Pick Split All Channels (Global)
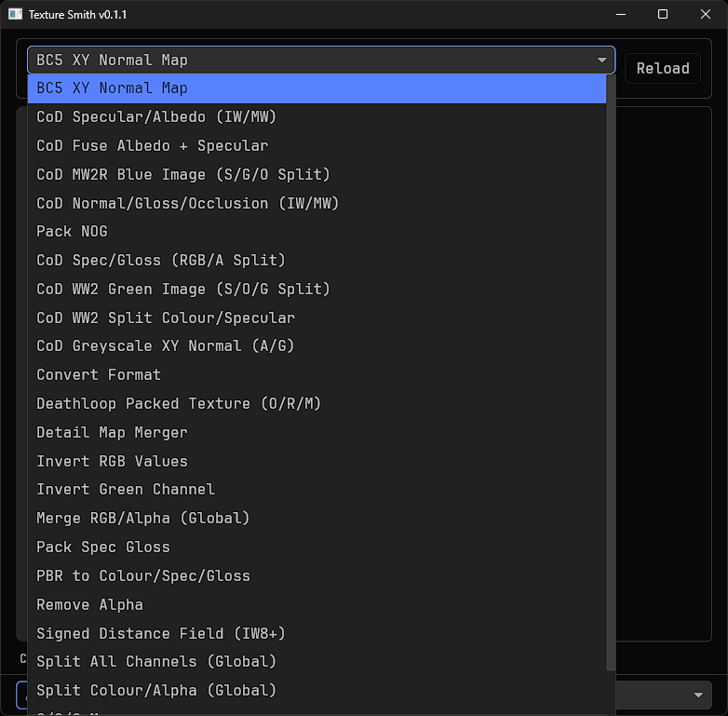 pyautogui.click(x=317, y=662)
